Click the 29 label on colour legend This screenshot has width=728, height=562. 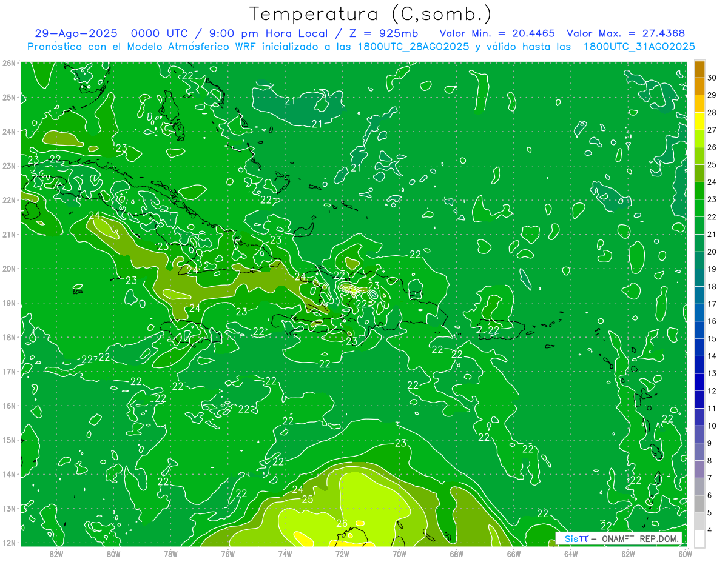pos(712,95)
